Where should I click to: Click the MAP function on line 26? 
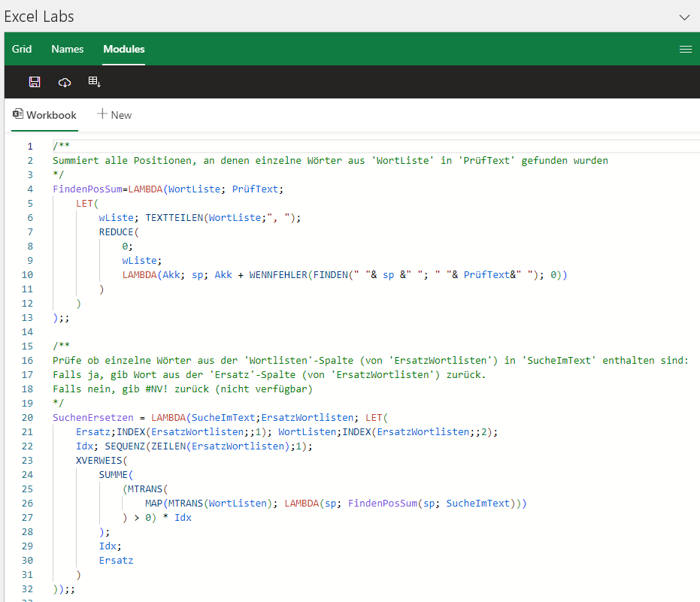(153, 504)
